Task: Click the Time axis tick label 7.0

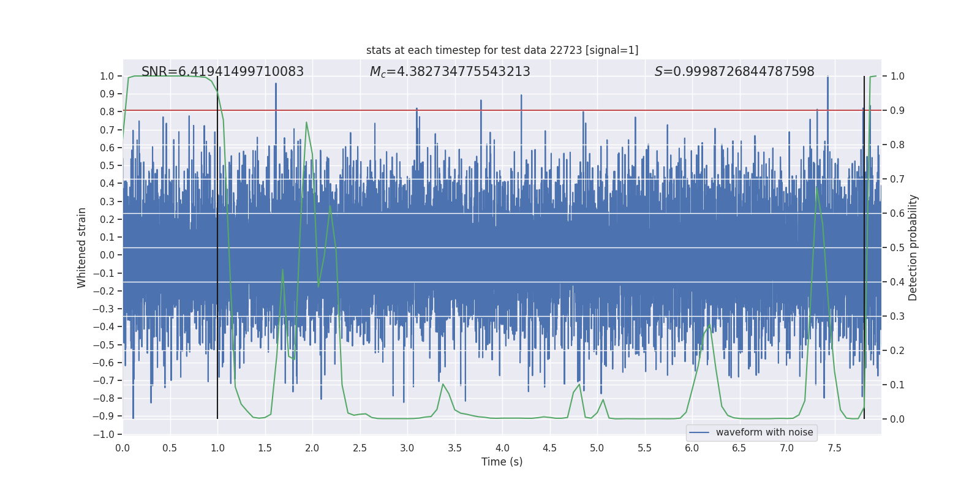Action: pyautogui.click(x=787, y=448)
